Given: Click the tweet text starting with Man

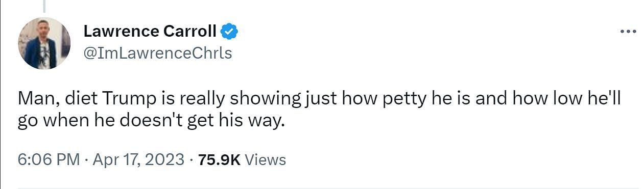Looking at the screenshot, I should pos(319,111).
